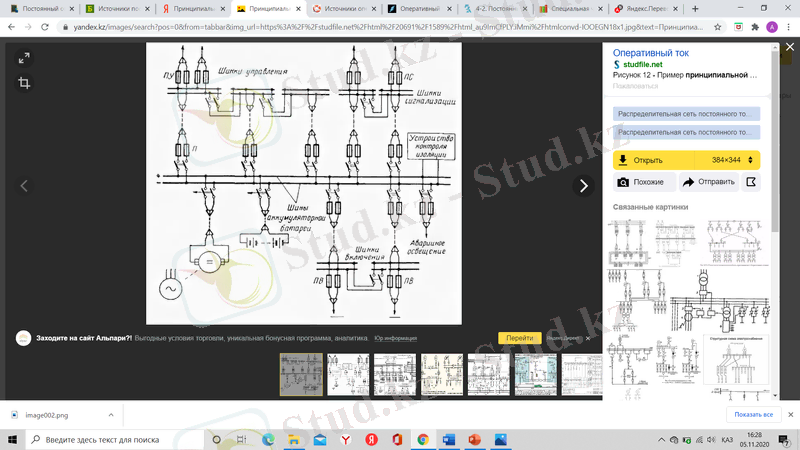The height and width of the screenshot is (450, 800).
Task: Go to next image with right arrow
Action: [584, 186]
